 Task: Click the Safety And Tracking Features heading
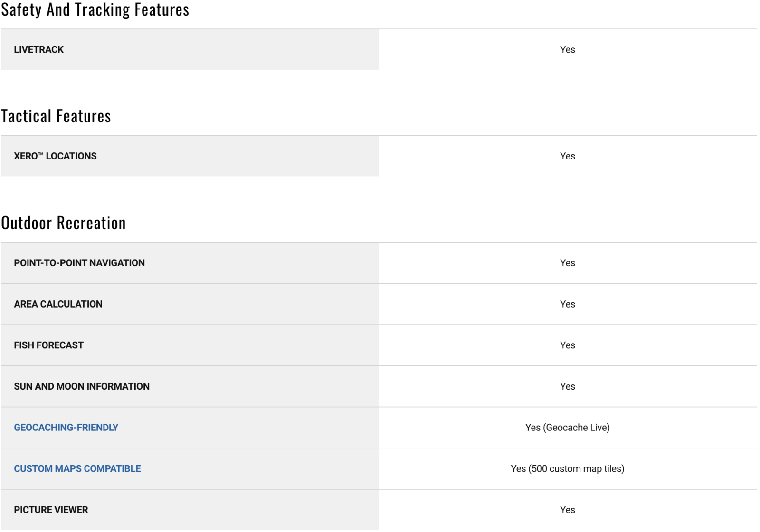click(95, 10)
